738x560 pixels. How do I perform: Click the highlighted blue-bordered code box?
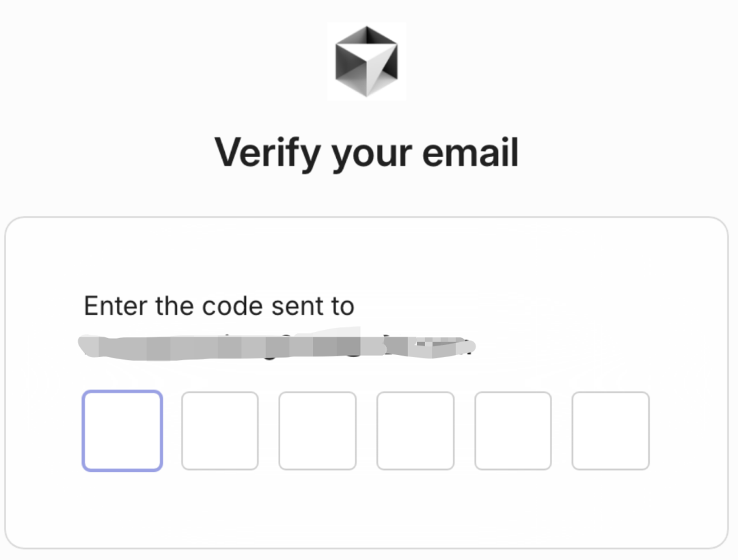pyautogui.click(x=122, y=431)
